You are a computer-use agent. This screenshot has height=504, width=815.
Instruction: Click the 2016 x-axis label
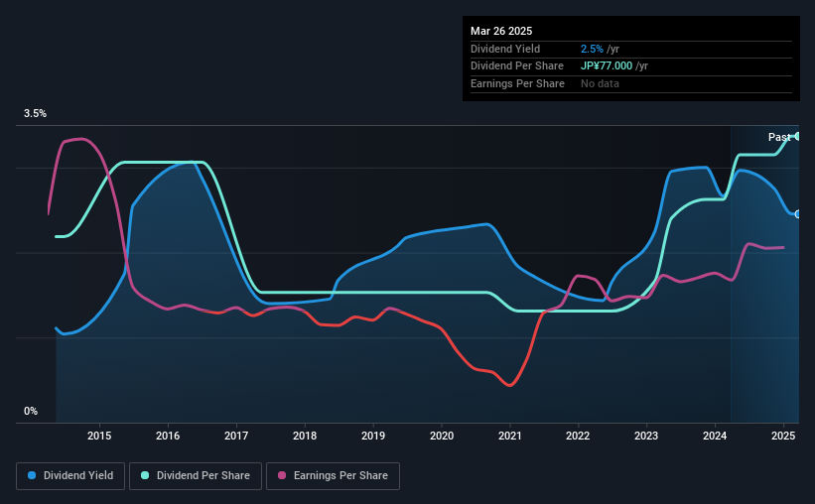[x=168, y=436]
